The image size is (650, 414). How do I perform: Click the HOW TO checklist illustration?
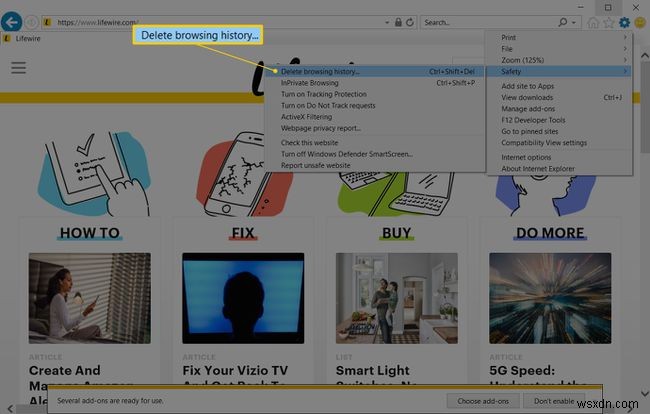95,174
